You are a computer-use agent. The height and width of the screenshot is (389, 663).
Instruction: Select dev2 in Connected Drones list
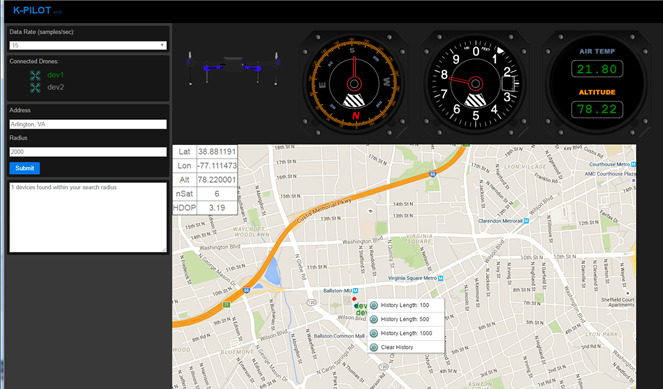coord(55,87)
